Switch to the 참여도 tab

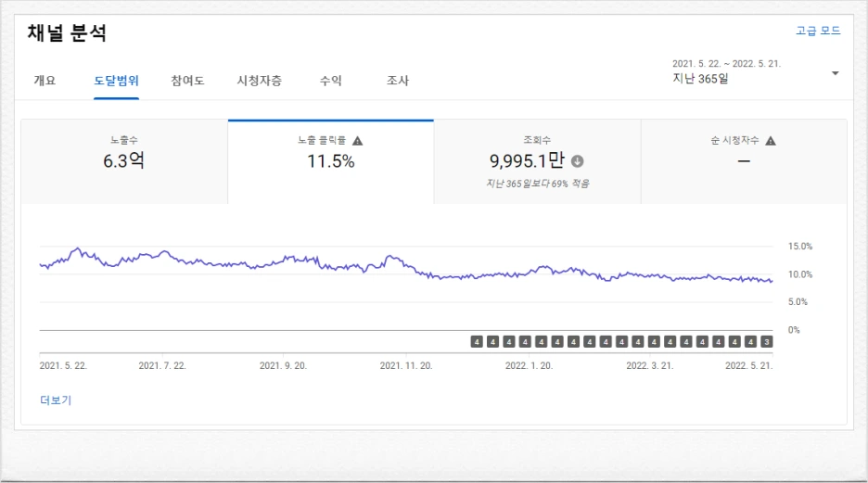[187, 81]
